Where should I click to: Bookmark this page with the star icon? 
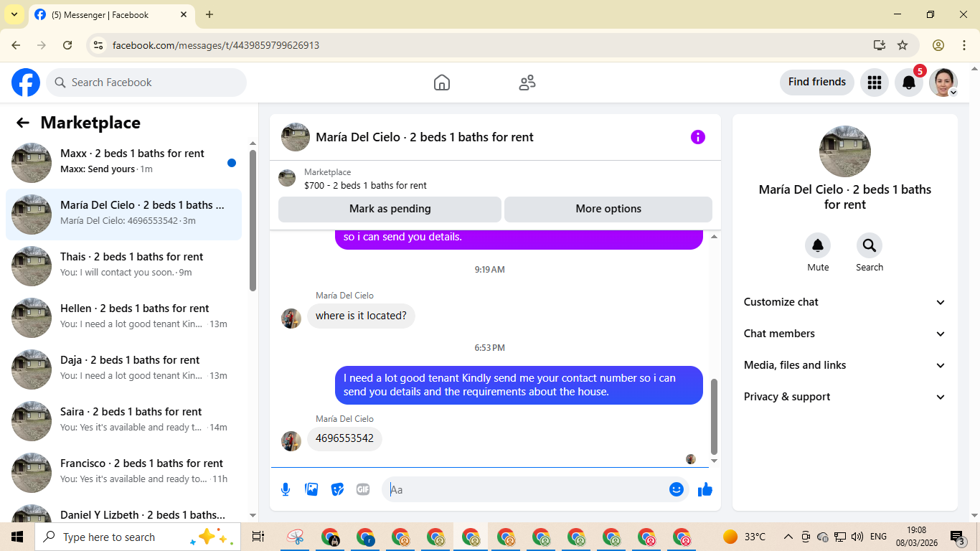[903, 45]
